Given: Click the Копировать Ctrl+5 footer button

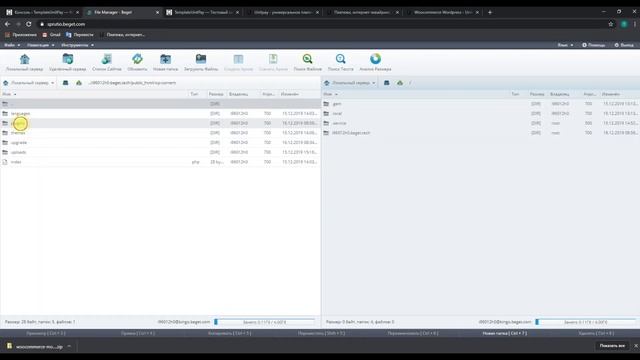Looking at the screenshot, I should pyautogui.click(x=229, y=333).
